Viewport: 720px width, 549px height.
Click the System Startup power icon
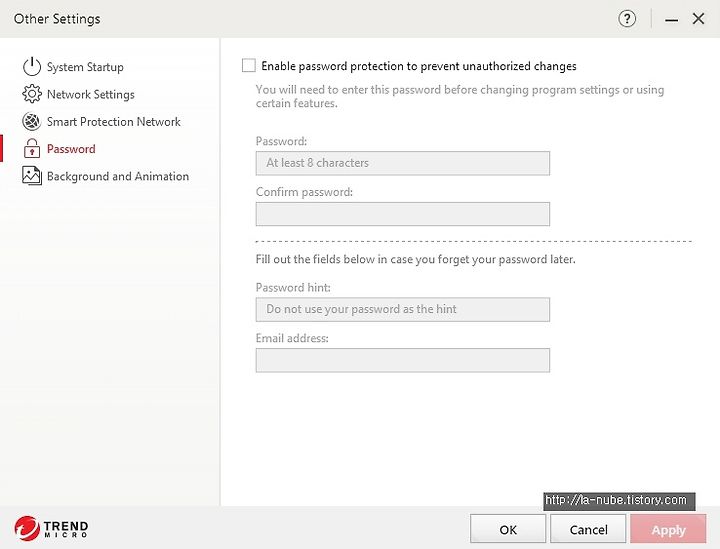click(32, 67)
